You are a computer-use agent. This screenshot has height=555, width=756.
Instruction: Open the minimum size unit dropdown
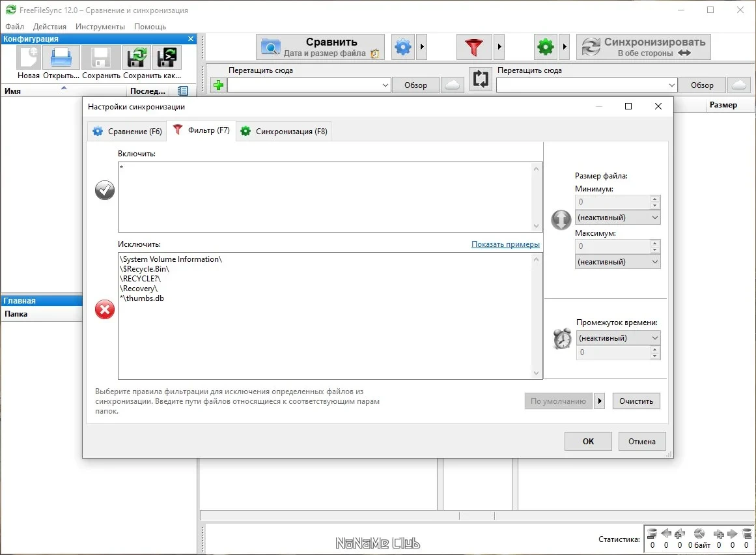click(617, 218)
